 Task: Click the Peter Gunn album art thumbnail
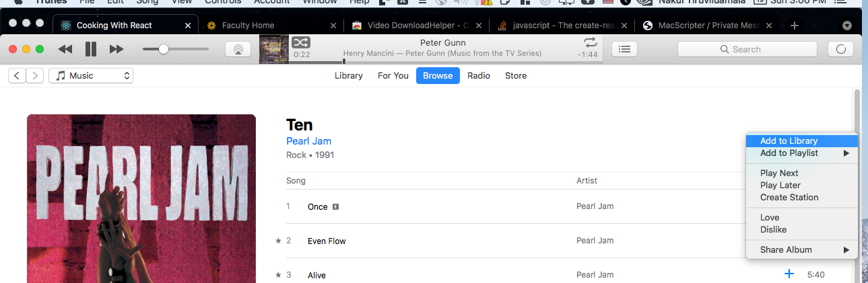coord(274,49)
